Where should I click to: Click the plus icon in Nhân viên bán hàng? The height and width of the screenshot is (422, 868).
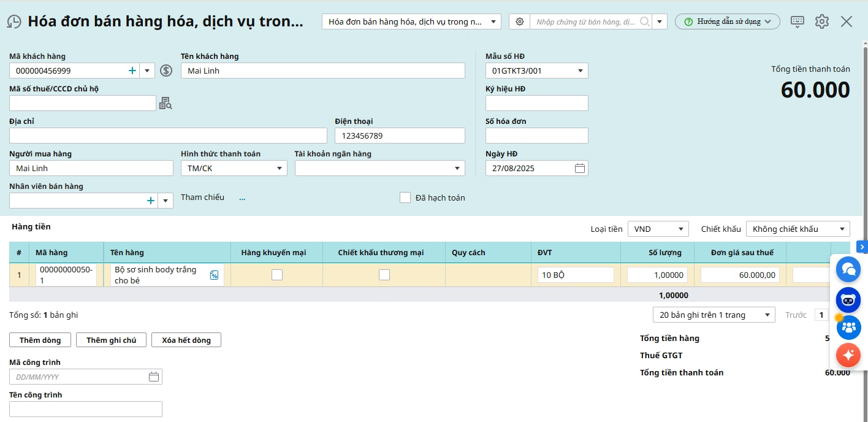[150, 201]
